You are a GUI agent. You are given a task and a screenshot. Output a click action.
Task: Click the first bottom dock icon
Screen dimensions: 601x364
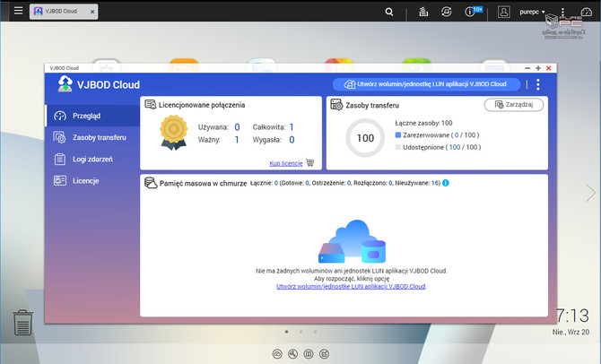[277, 354]
